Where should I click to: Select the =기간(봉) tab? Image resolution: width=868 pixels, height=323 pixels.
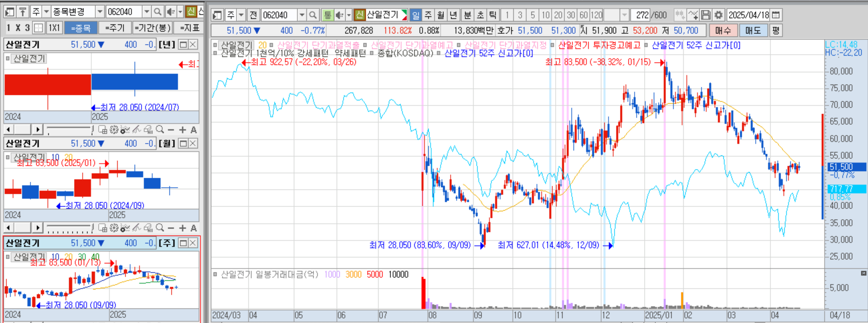153,28
